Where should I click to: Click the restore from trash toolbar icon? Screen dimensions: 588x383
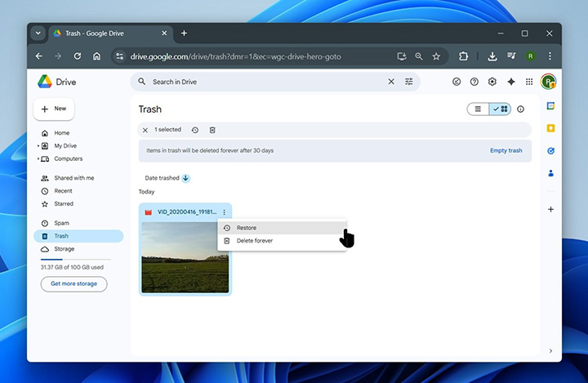pyautogui.click(x=194, y=130)
